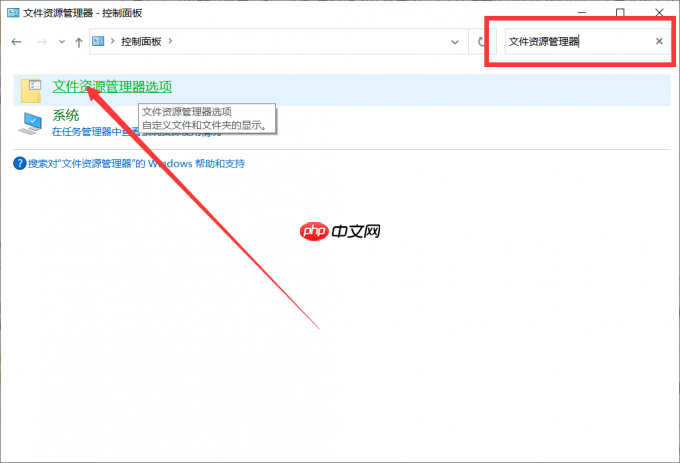Go up one level with the up arrow
Screen dimensions: 680x463
[x=78, y=42]
